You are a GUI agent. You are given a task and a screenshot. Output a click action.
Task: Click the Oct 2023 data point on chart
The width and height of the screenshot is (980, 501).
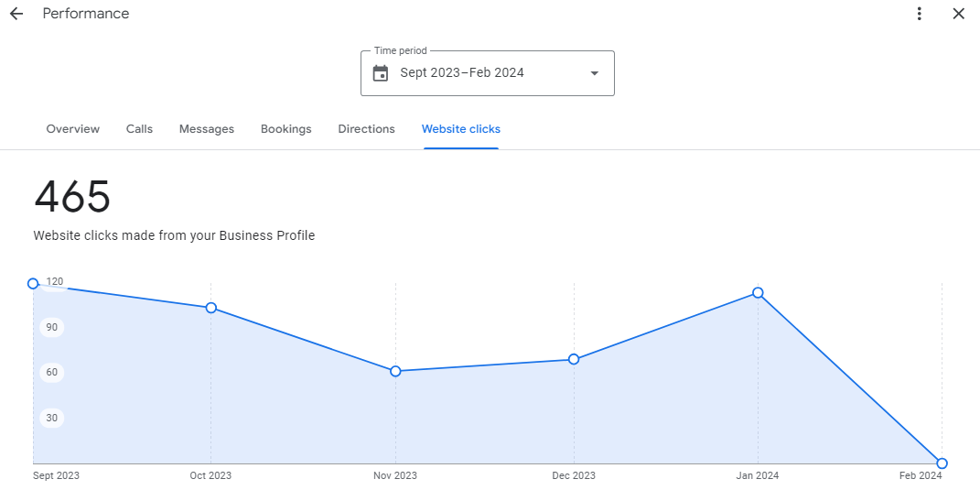(211, 308)
